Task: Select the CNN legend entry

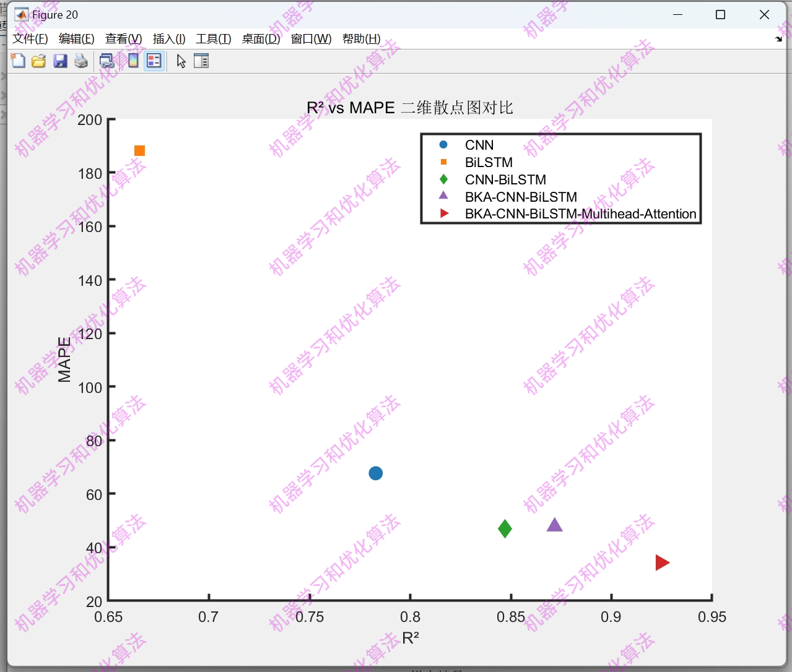Action: tap(479, 145)
